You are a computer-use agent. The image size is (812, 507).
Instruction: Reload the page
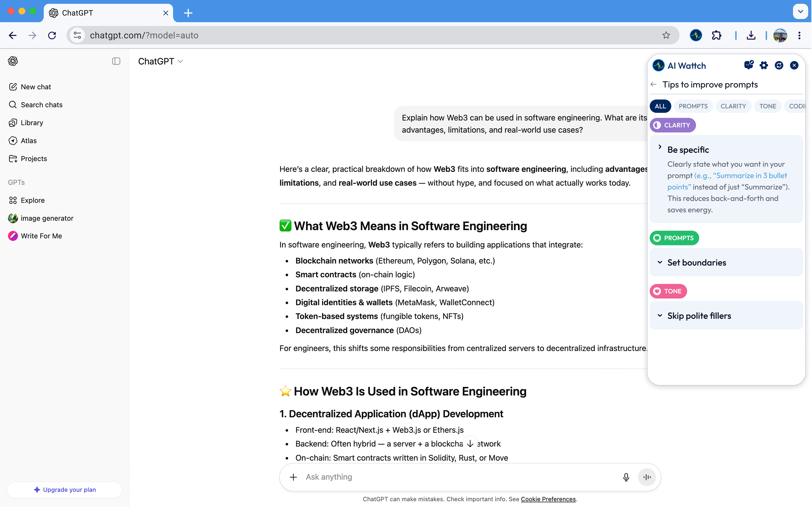coord(52,35)
